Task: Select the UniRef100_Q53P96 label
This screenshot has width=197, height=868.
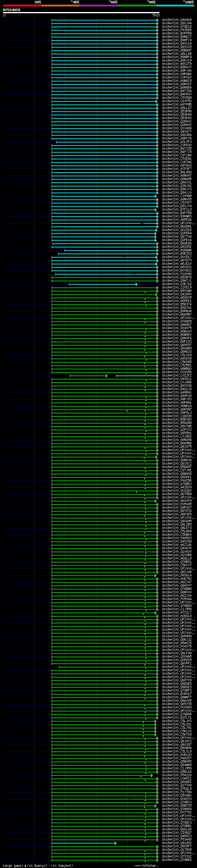Action: pyautogui.click(x=177, y=111)
